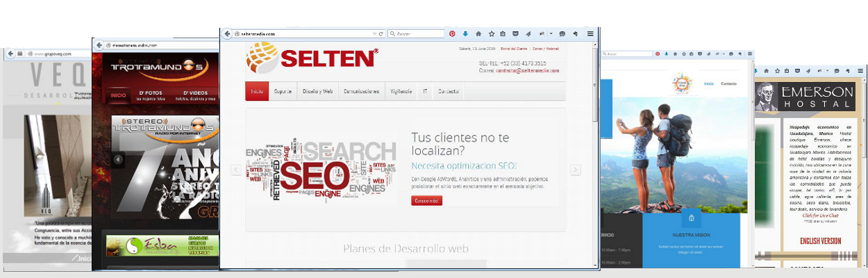
Task: Show bookmarks list icon in Selten browser
Action: pos(503,33)
